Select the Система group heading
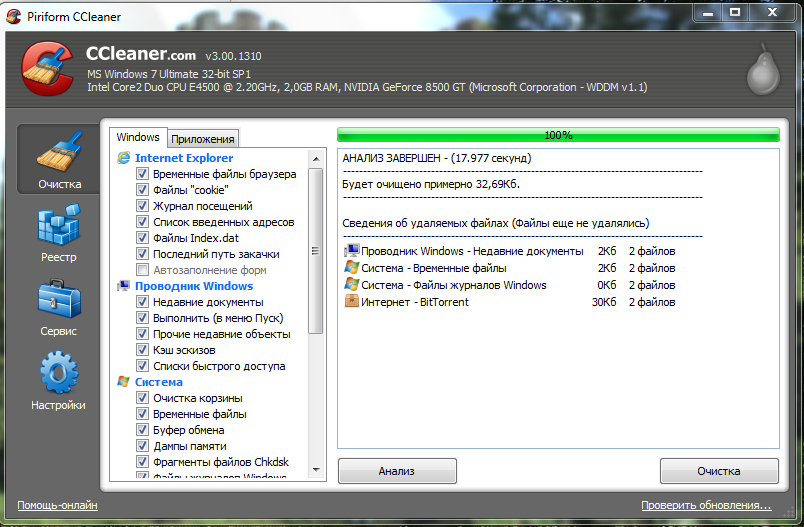Image resolution: width=804 pixels, height=527 pixels. point(158,382)
